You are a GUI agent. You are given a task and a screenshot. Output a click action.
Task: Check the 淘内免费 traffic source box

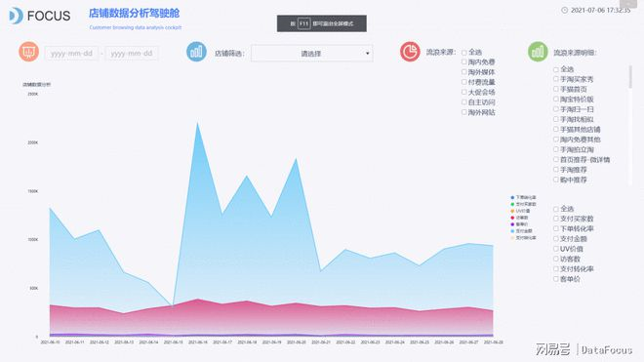[x=464, y=62]
